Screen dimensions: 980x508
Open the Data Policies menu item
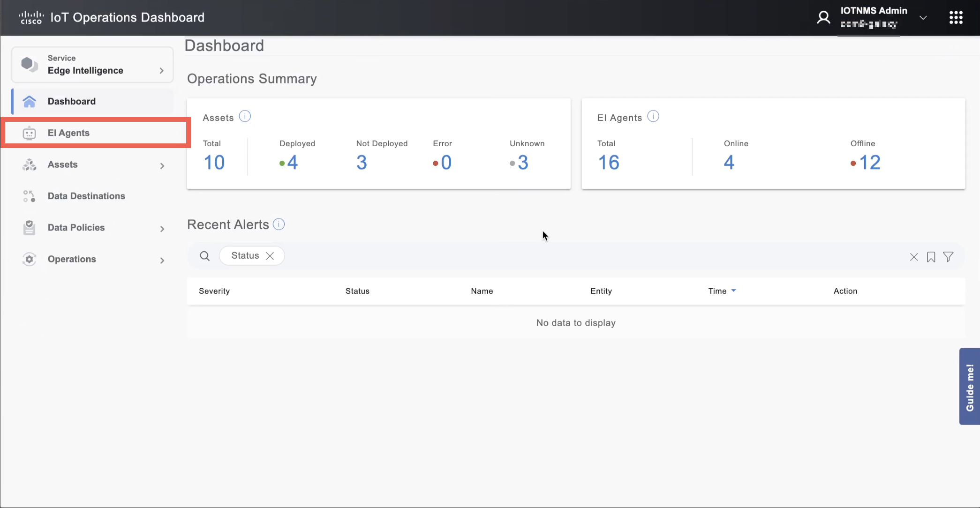point(92,228)
